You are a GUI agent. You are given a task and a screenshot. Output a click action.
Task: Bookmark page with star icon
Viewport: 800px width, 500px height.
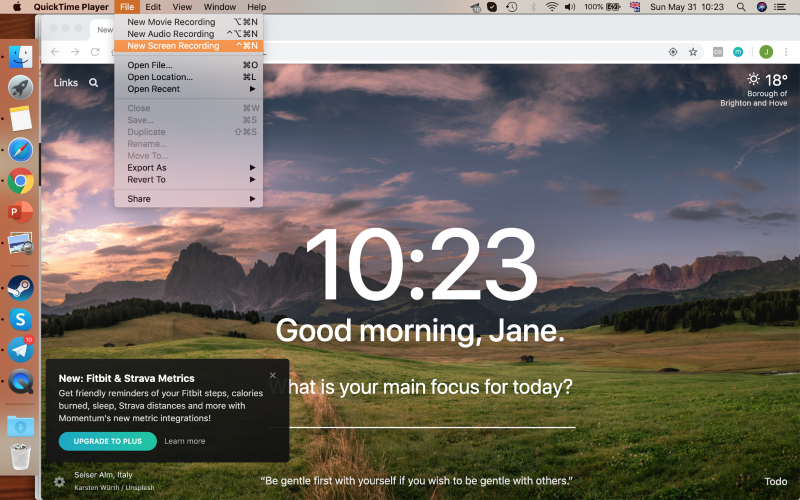point(693,52)
